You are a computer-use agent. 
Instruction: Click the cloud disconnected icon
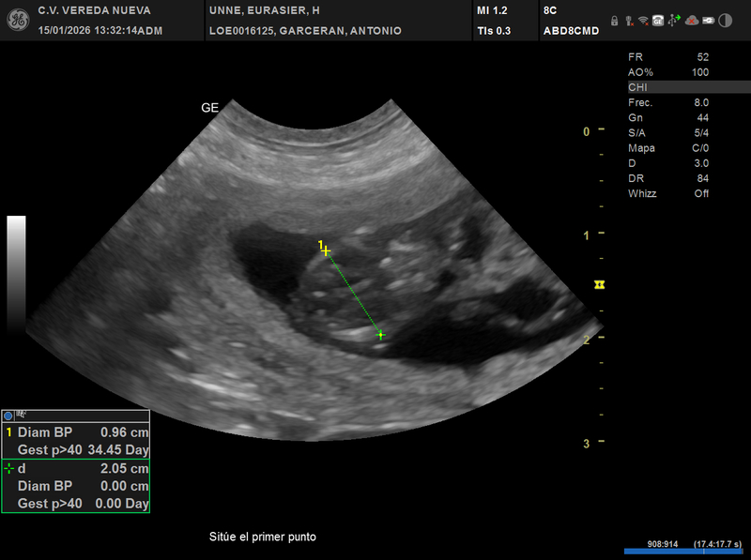tap(692, 21)
